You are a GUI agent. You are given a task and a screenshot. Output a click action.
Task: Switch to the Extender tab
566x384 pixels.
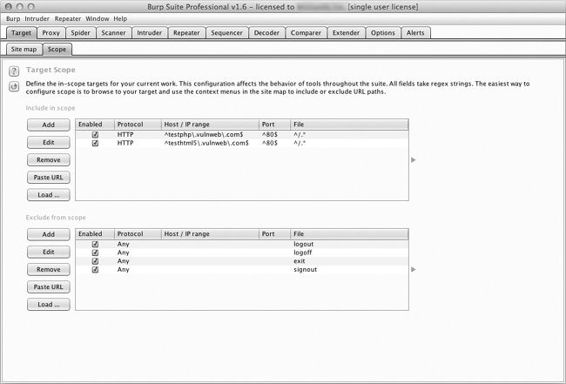(x=346, y=33)
